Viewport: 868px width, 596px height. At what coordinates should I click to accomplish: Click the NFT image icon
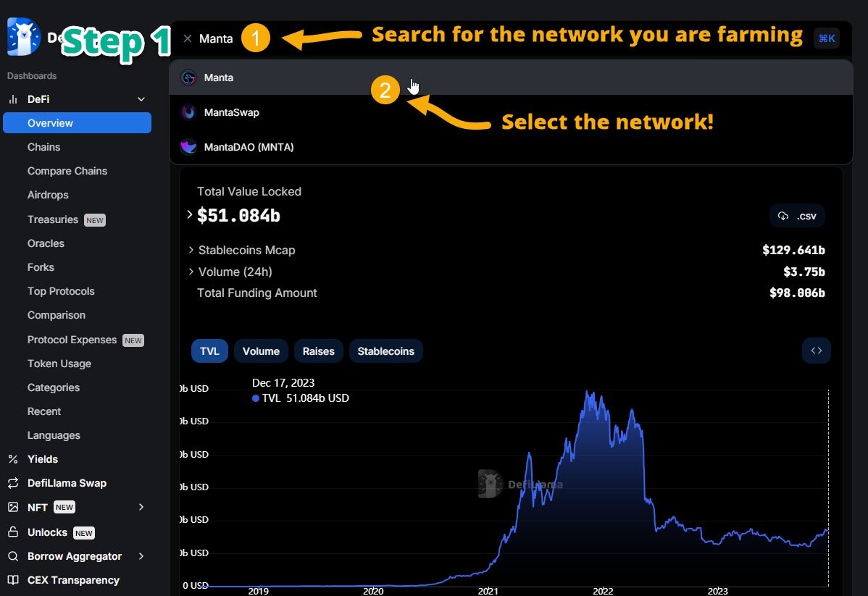click(13, 507)
